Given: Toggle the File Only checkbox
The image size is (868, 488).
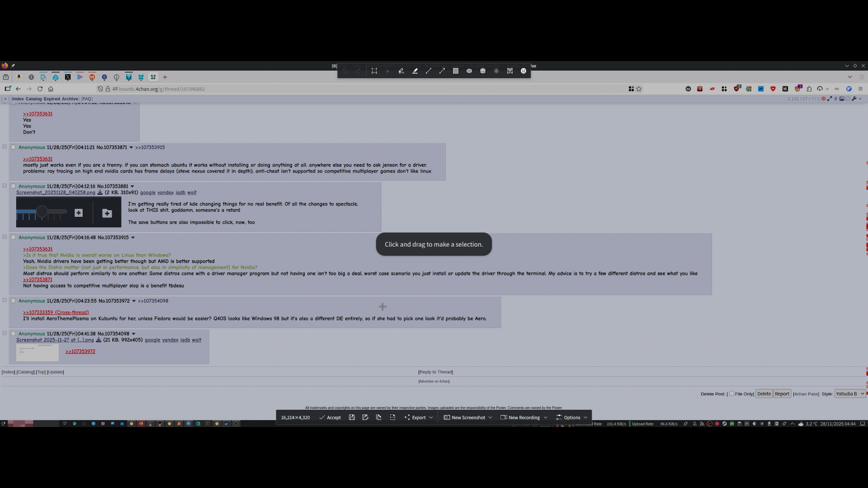Looking at the screenshot, I should click(x=731, y=394).
